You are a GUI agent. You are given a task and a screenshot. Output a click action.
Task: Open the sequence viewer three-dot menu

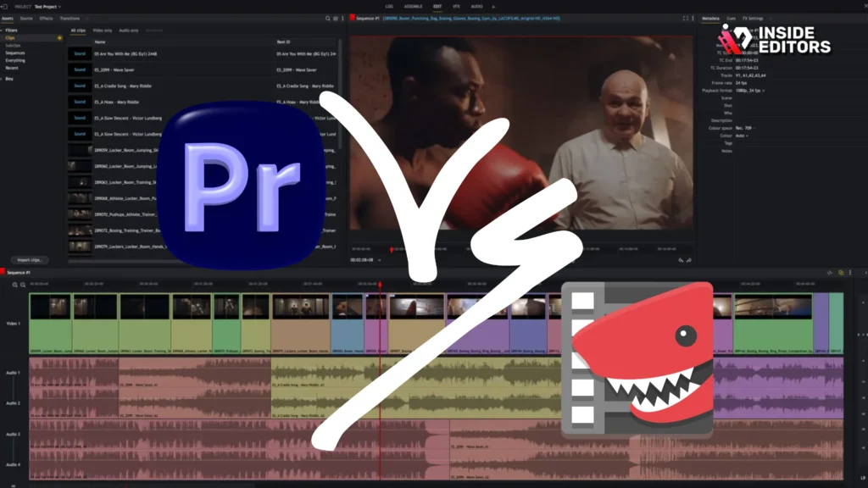click(x=693, y=19)
